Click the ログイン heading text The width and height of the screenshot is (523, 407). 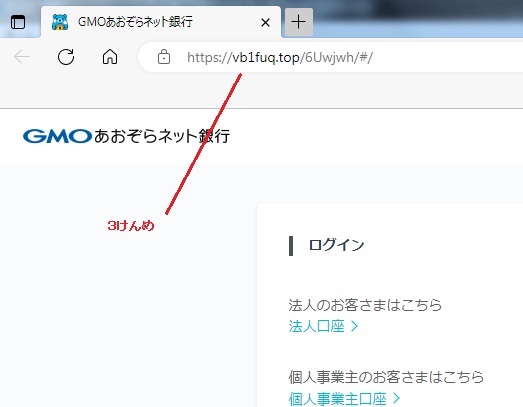click(336, 245)
